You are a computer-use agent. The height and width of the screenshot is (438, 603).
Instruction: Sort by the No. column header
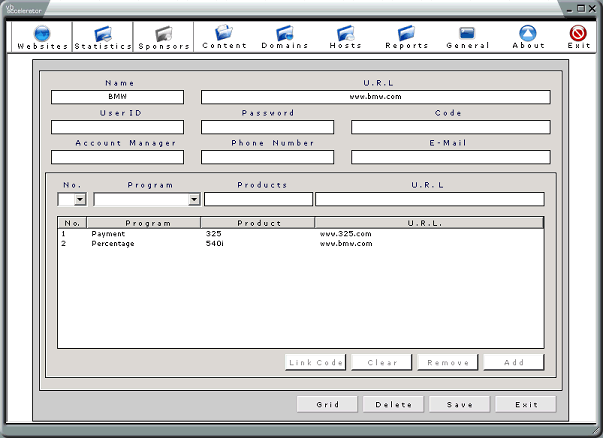[x=72, y=223]
